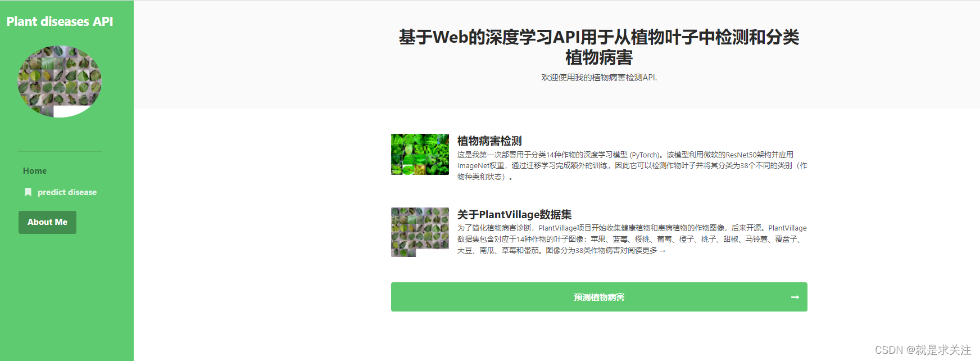Click the bookmark icon beside predict disease

click(x=28, y=192)
